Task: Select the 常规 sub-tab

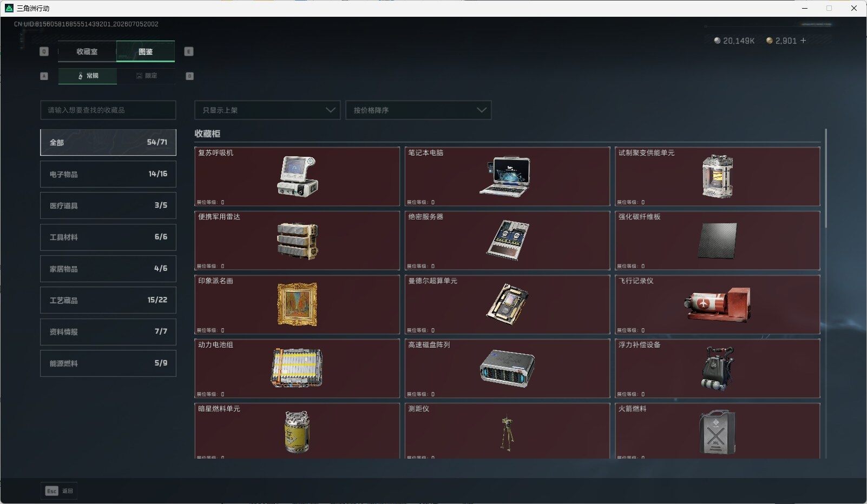Action: click(x=88, y=76)
